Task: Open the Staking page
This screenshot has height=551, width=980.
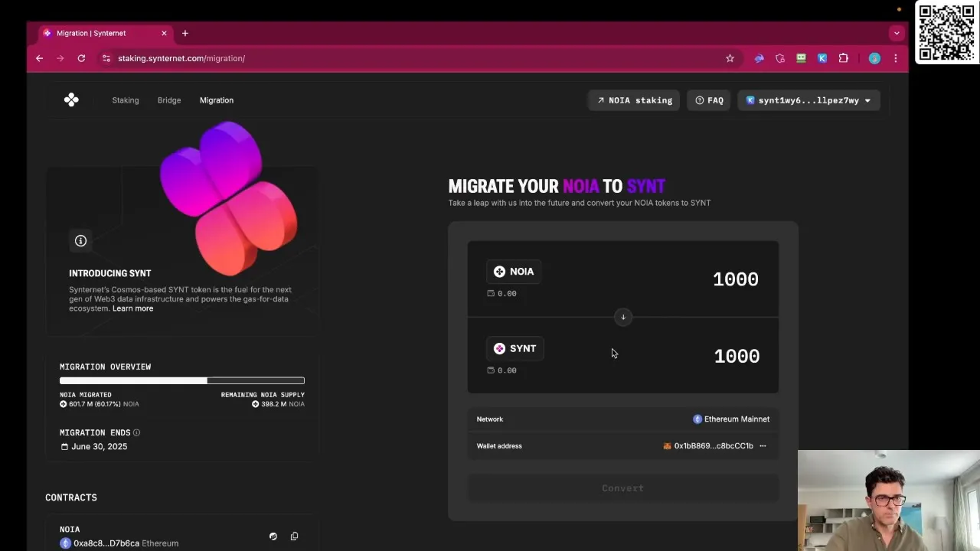Action: pos(126,100)
